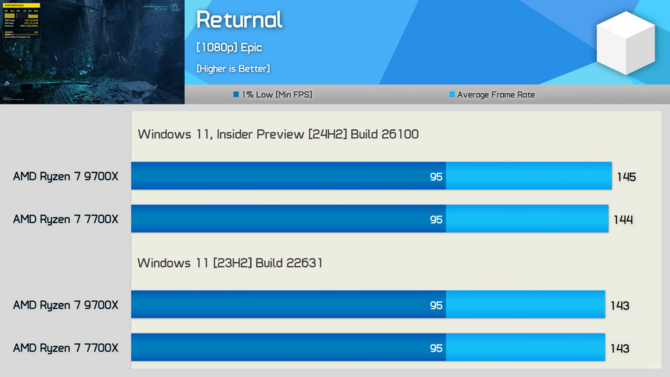Viewport: 670px width, 377px height.
Task: Click the 144 average value
Action: 623,220
